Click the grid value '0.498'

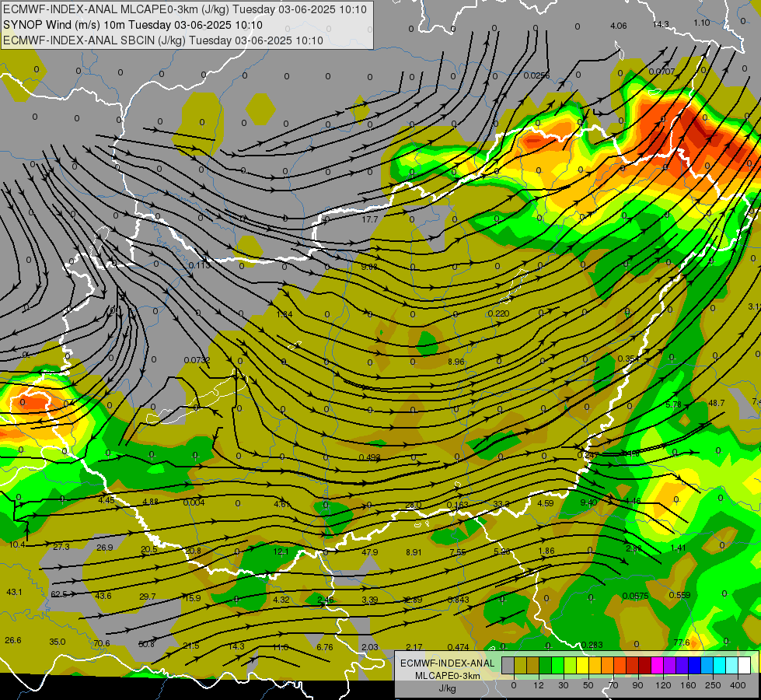(x=370, y=457)
